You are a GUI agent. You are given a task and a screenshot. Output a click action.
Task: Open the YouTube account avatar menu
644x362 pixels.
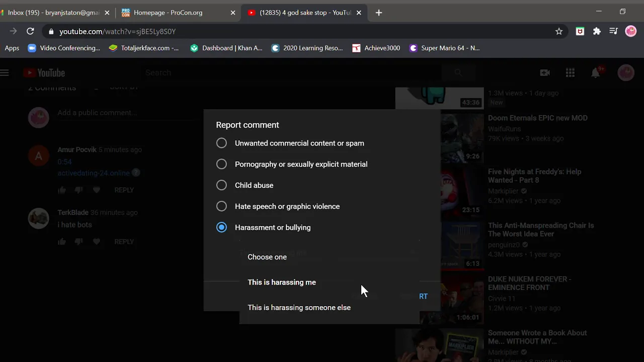(x=626, y=73)
